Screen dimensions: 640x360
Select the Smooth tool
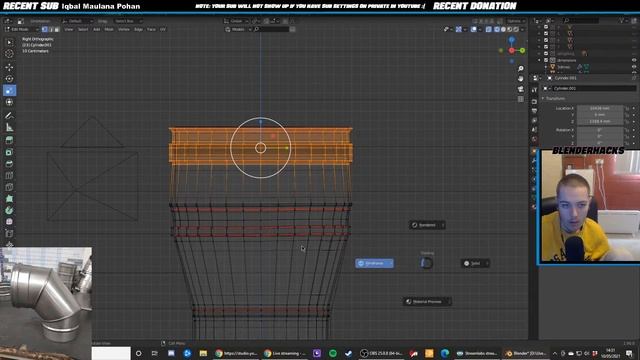pyautogui.click(x=9, y=222)
